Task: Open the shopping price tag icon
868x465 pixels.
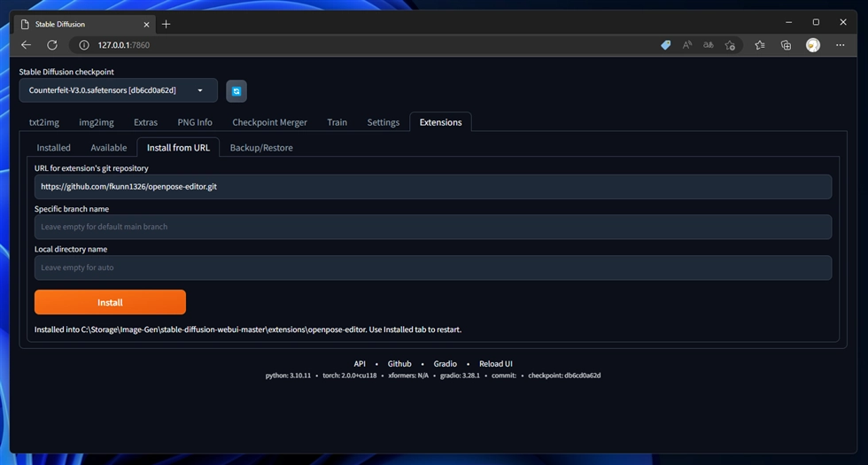Action: (x=666, y=45)
